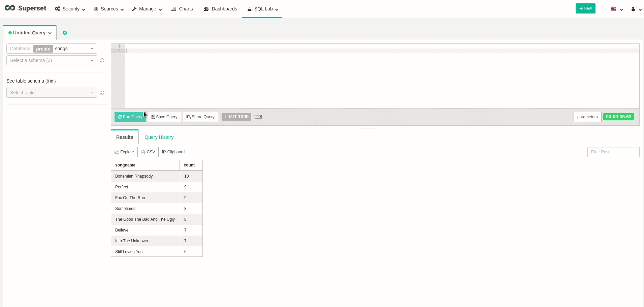
Task: Sort by the count column header
Action: click(x=191, y=165)
